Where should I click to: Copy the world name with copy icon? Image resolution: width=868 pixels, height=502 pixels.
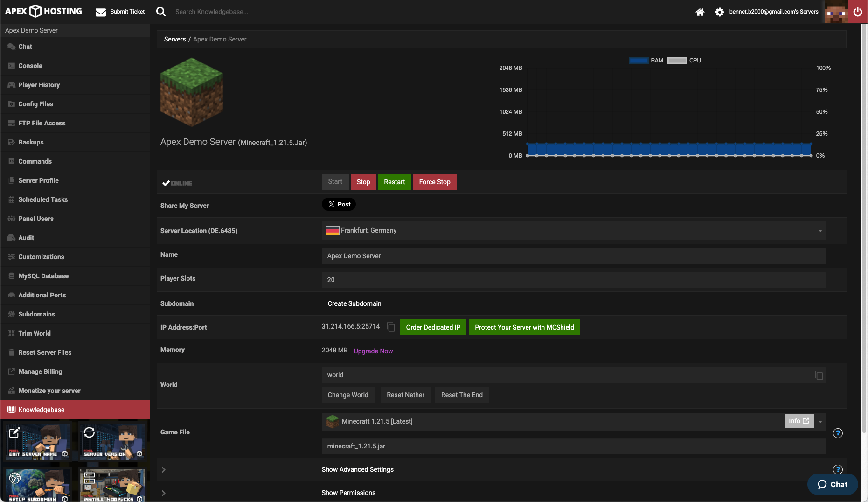tap(819, 375)
